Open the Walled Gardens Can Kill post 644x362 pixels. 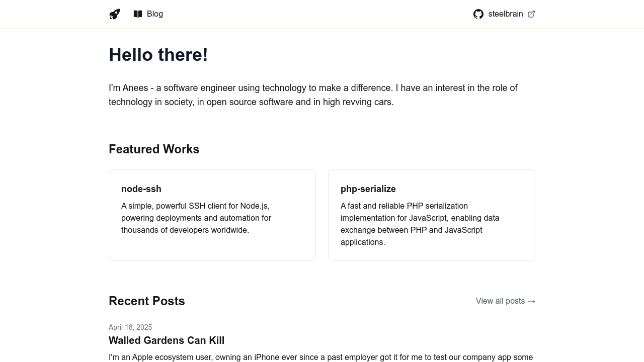click(x=167, y=340)
